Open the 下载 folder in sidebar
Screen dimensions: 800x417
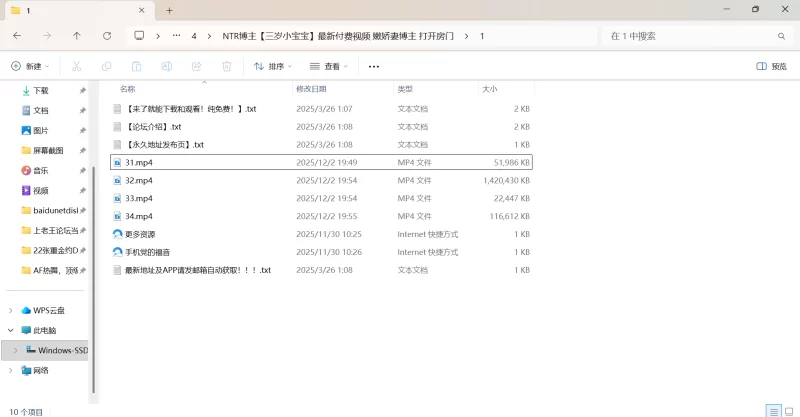pyautogui.click(x=41, y=90)
